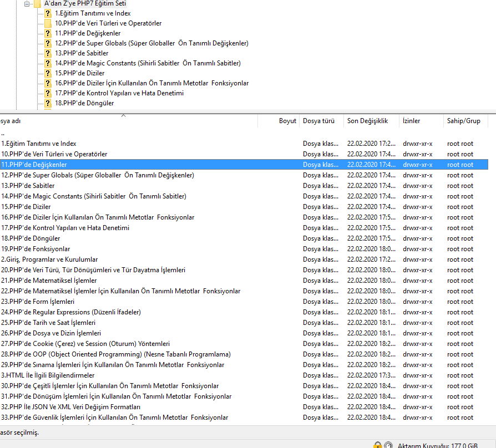The width and height of the screenshot is (496, 448).
Task: Select the 21.PHP'de Matematiksel İşlemler row
Action: 244,281
